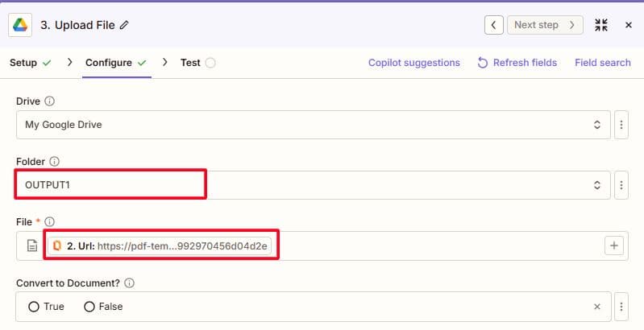Screen dimensions: 644x330
Task: Open Folder field three-dot options menu
Action: click(621, 185)
